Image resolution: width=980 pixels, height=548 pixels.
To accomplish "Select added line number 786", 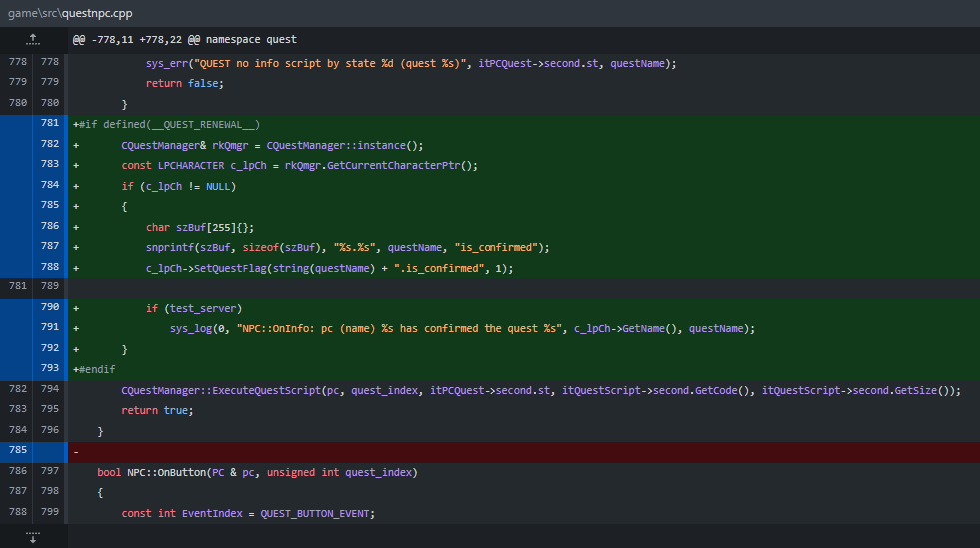I will point(50,227).
